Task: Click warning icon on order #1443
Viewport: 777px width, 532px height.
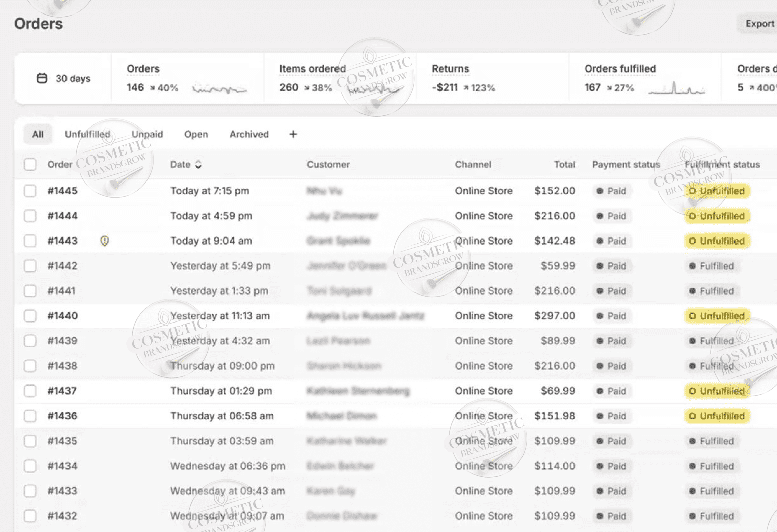Action: pos(105,241)
